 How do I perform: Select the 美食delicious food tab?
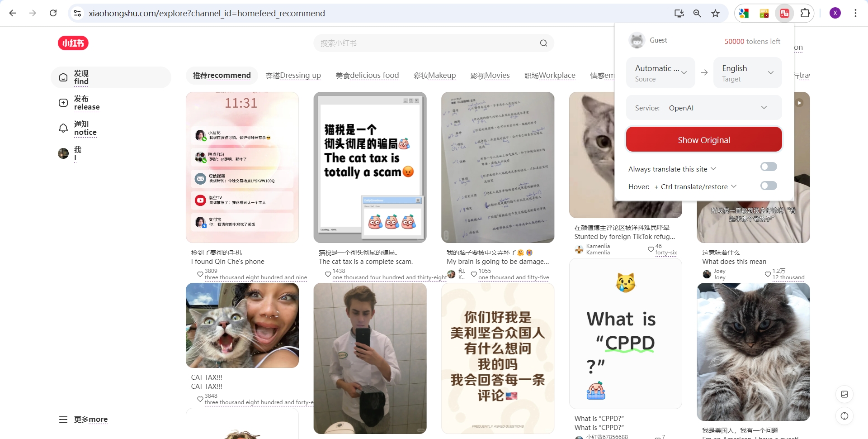(367, 75)
